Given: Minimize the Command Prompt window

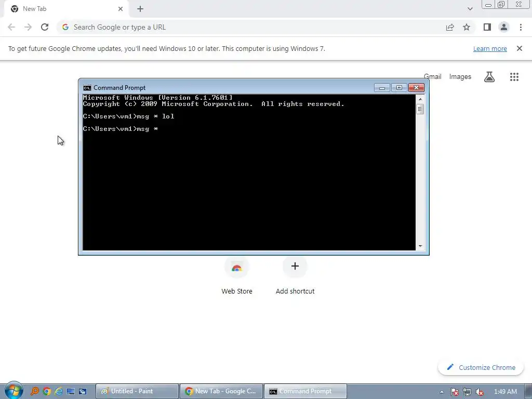Looking at the screenshot, I should point(382,88).
